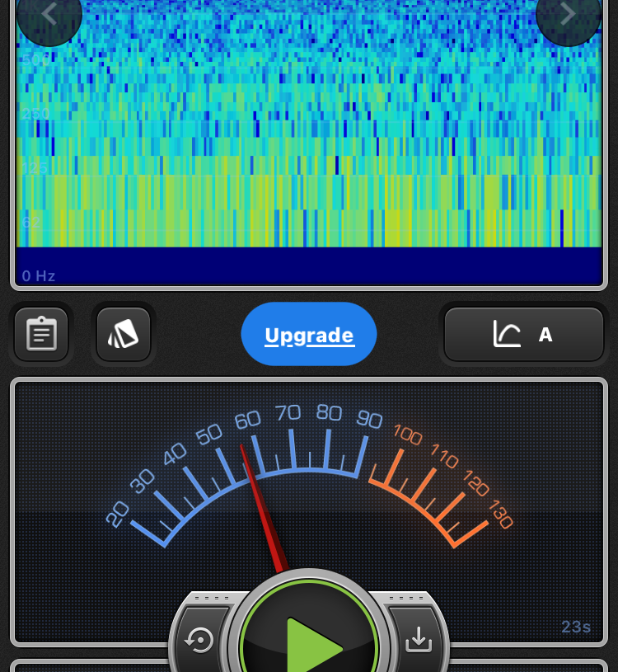Click the dark blue band above 0 Hz
This screenshot has height=672, width=618.
click(x=309, y=264)
